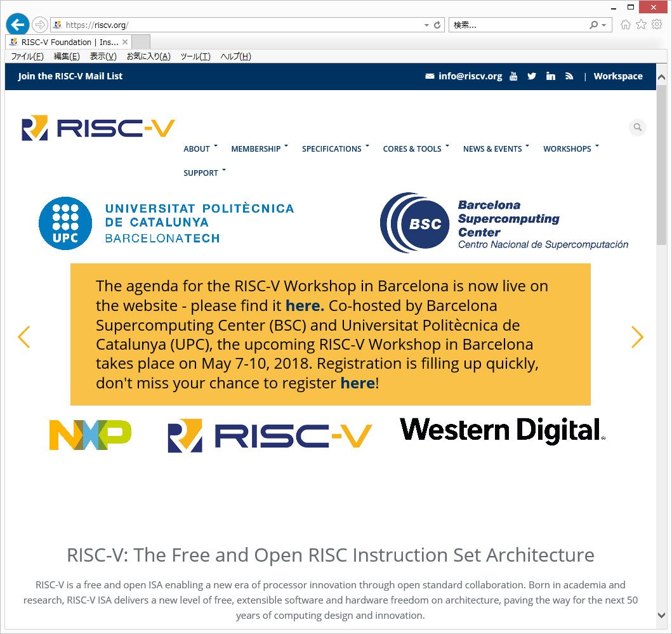Click Join the RISC-V Mail List link

70,76
